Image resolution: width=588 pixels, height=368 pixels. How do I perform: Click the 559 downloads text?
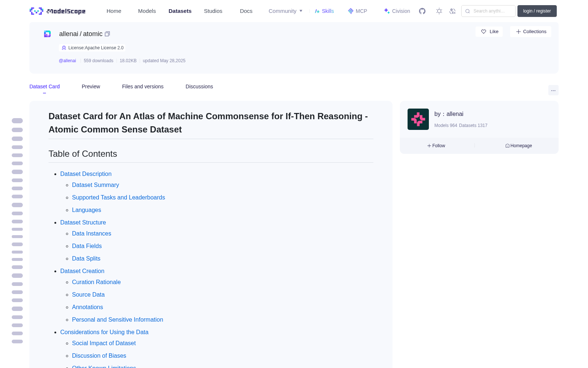point(98,61)
